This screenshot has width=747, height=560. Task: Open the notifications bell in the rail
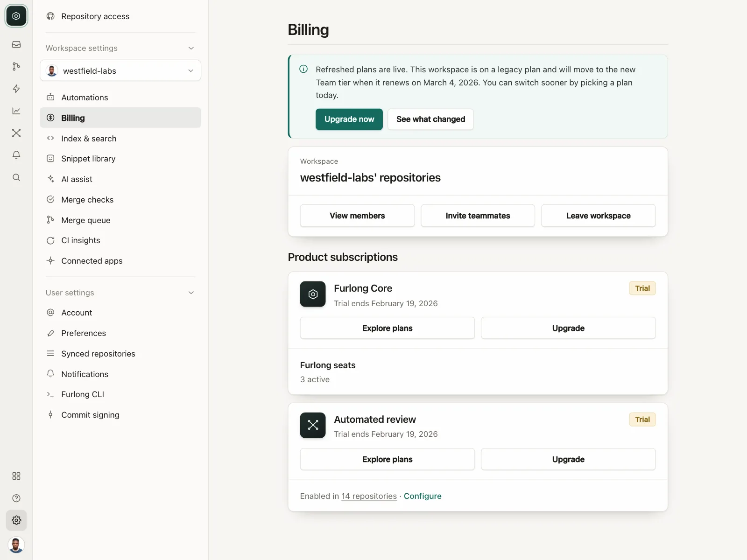[x=16, y=155]
